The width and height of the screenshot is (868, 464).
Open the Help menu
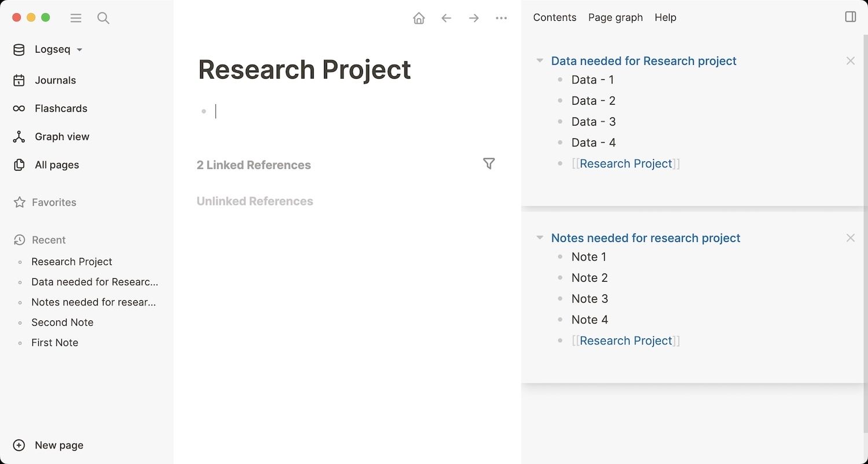click(665, 17)
